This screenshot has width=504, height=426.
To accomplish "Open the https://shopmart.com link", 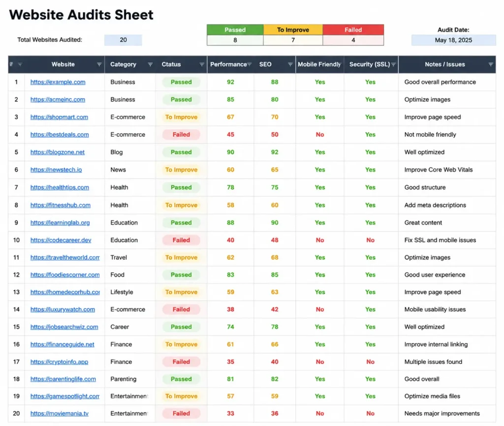I will [x=59, y=117].
